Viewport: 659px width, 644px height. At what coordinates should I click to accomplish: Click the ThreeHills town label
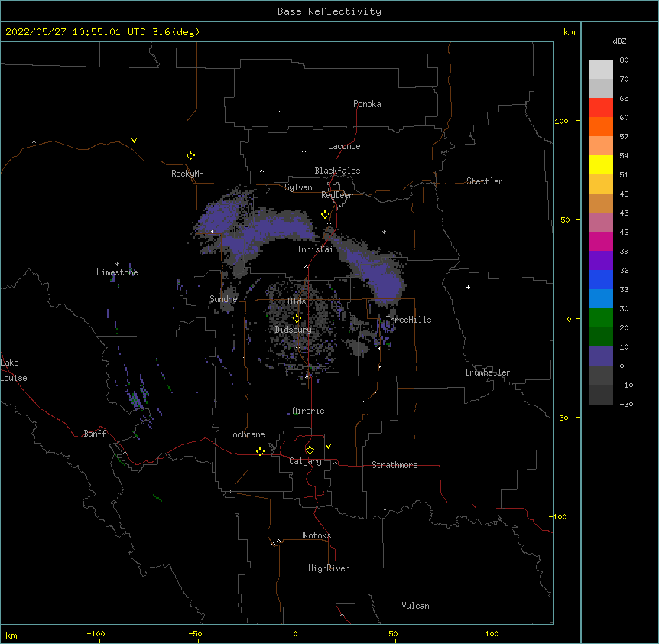coord(408,320)
